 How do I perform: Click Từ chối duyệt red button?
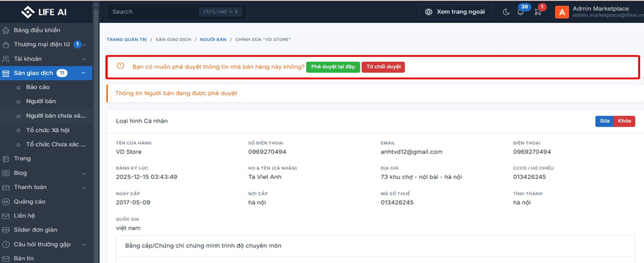pyautogui.click(x=383, y=67)
